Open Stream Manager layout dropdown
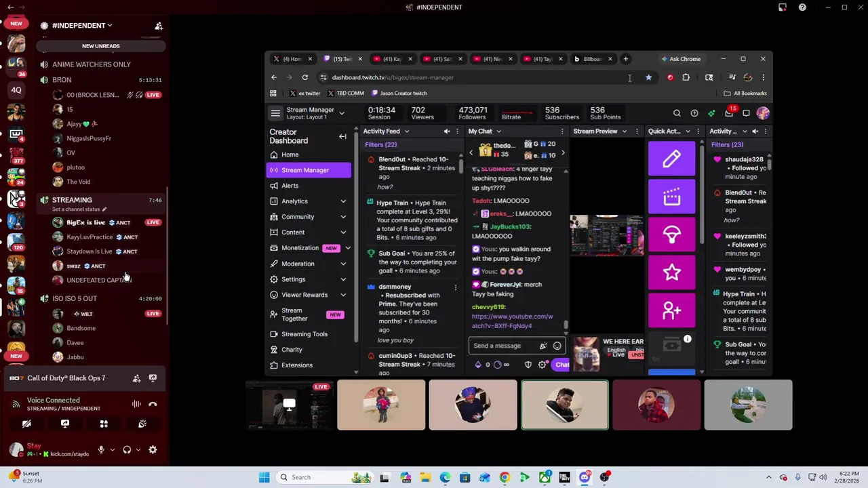Image resolution: width=868 pixels, height=488 pixels. 342,113
